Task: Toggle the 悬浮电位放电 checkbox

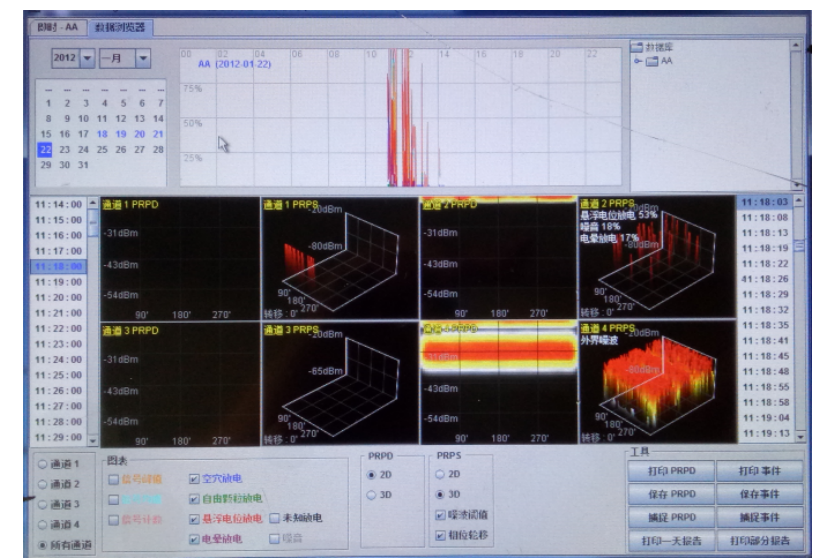Action: click(x=194, y=518)
